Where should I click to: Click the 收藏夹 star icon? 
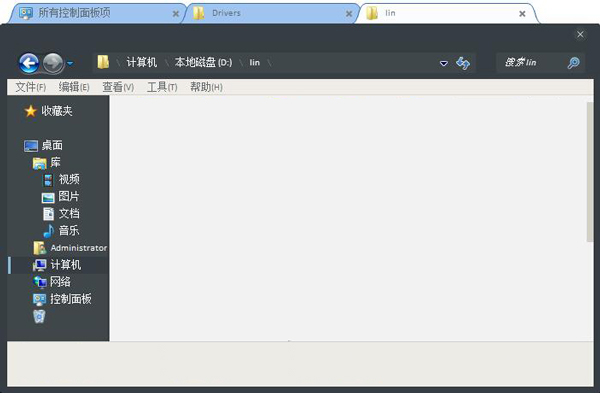coord(30,111)
